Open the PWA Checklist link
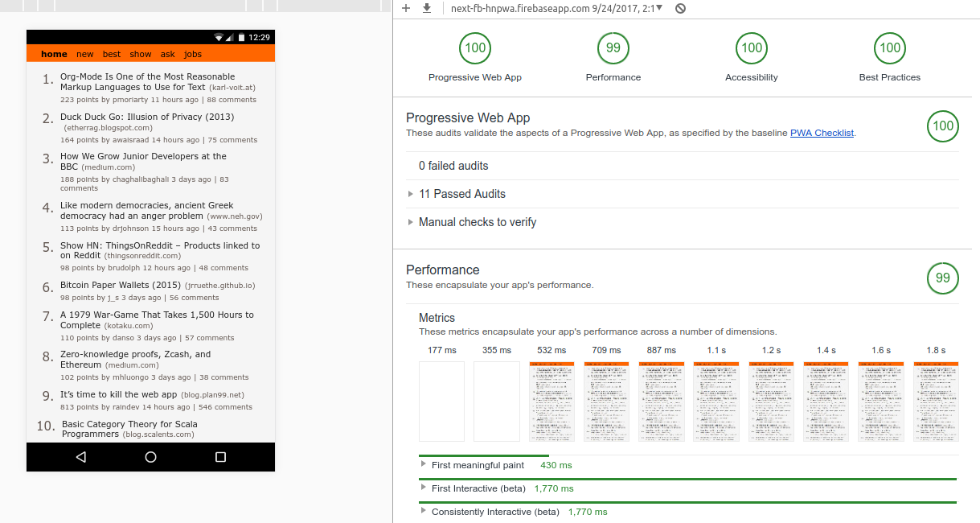 point(822,133)
